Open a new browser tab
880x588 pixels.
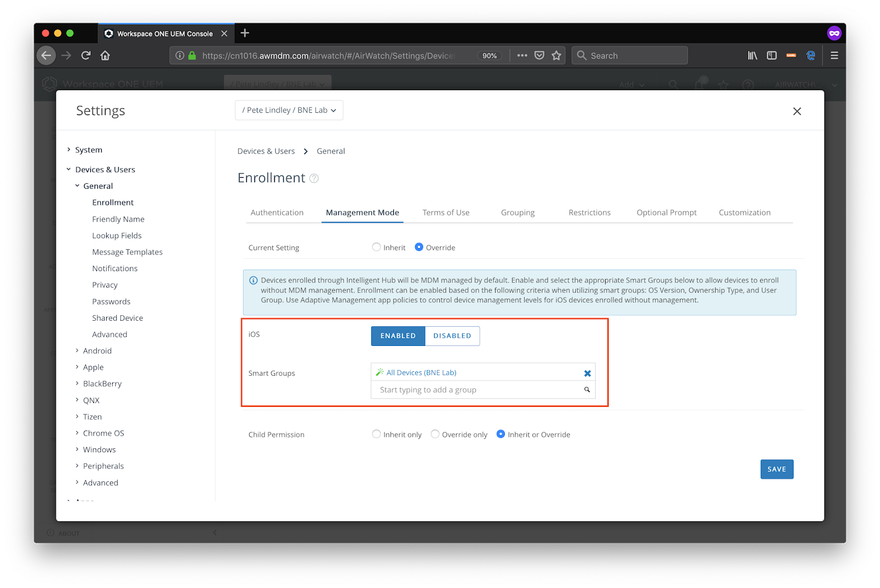(x=245, y=33)
